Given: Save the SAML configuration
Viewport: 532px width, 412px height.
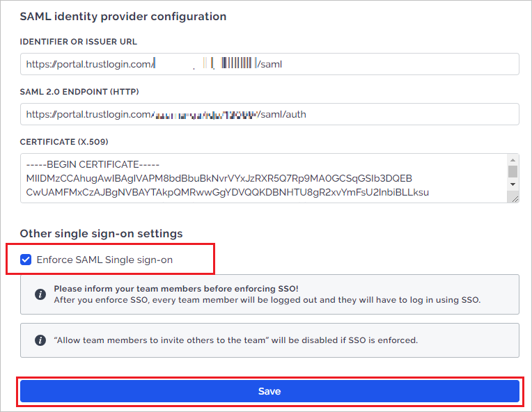Looking at the screenshot, I should coord(269,391).
